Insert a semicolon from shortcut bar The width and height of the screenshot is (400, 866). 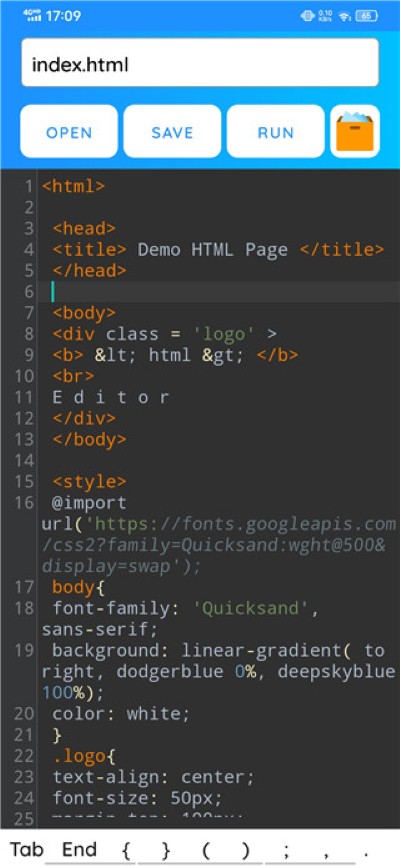286,851
